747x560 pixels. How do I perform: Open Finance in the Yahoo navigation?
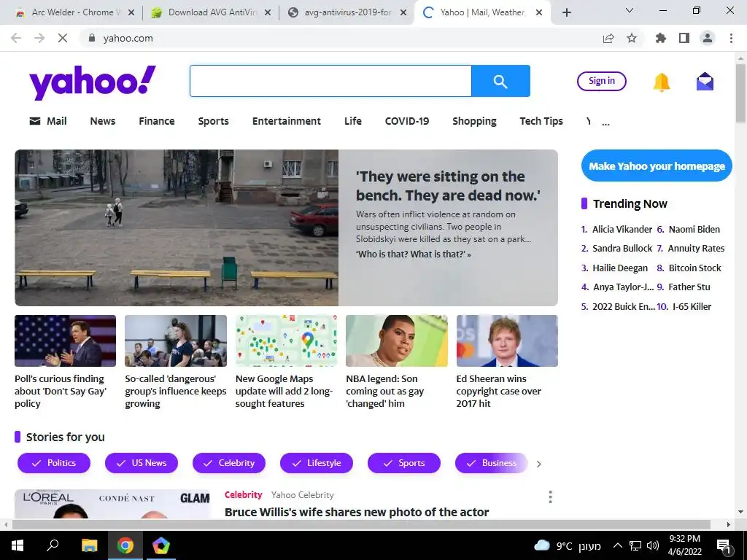point(157,121)
